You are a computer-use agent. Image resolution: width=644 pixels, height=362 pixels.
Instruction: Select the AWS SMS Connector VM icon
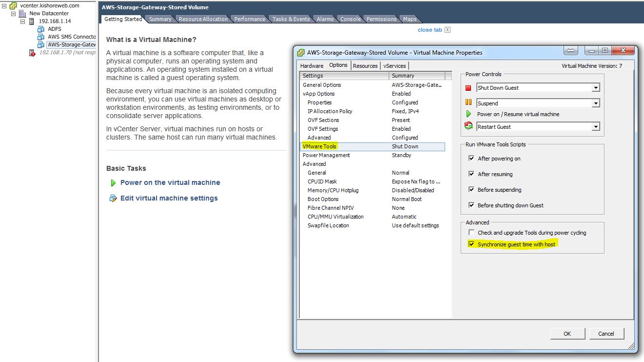(x=41, y=37)
